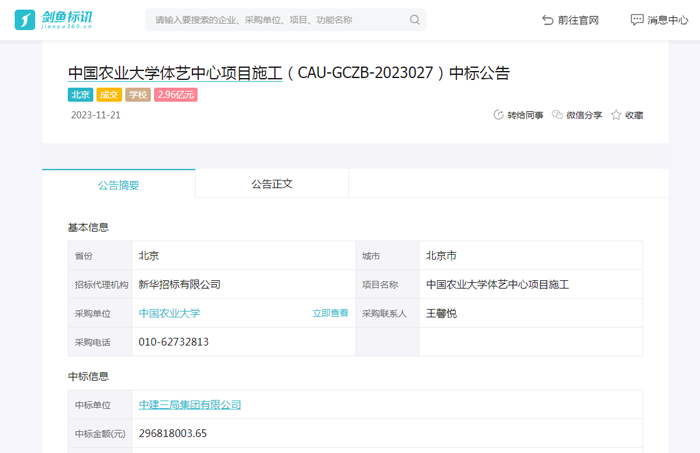The height and width of the screenshot is (453, 700).
Task: Click 微信分享 text label
Action: click(x=584, y=115)
